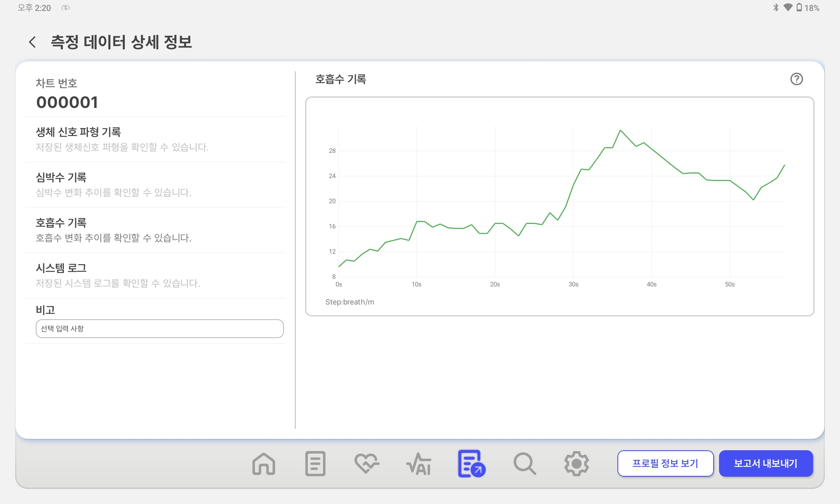The image size is (840, 504).
Task: Go back using the header arrow
Action: coord(32,42)
